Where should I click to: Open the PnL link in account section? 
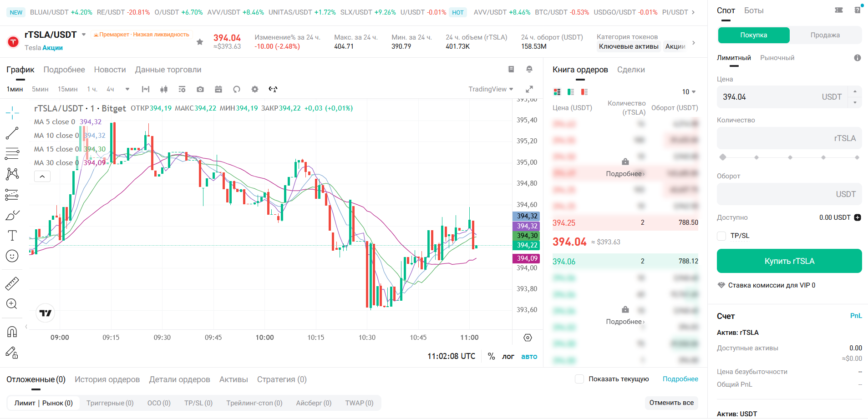[856, 316]
